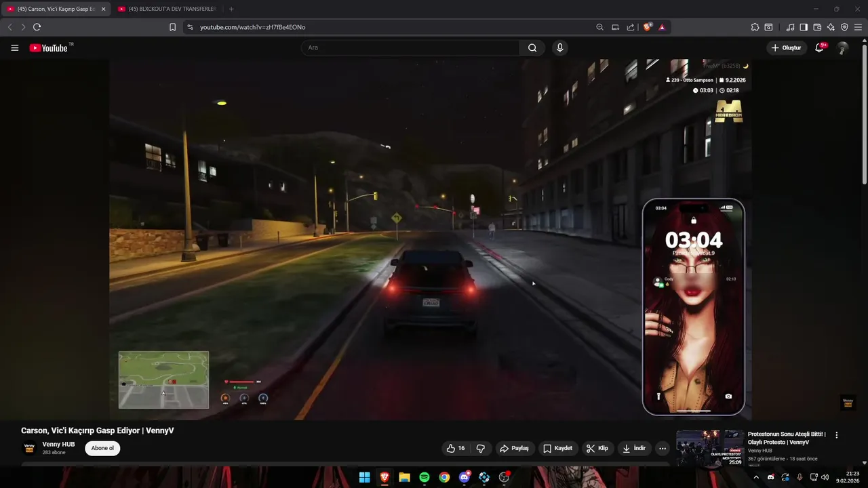Subscribe using the Abone ol button
Screen dimensions: 868x488
click(102, 448)
